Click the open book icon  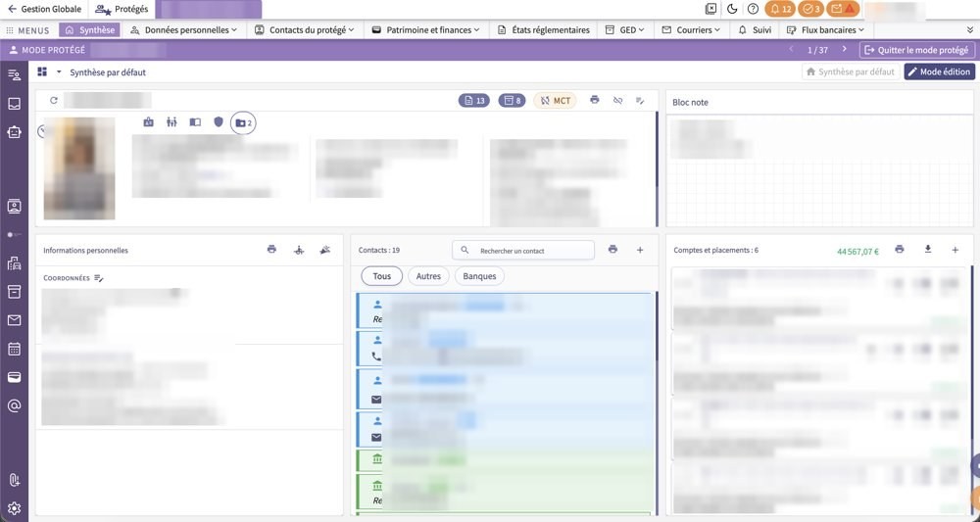coord(195,122)
